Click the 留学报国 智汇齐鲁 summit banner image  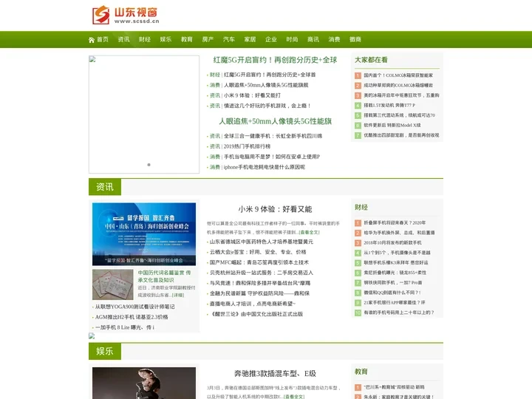pyautogui.click(x=144, y=234)
